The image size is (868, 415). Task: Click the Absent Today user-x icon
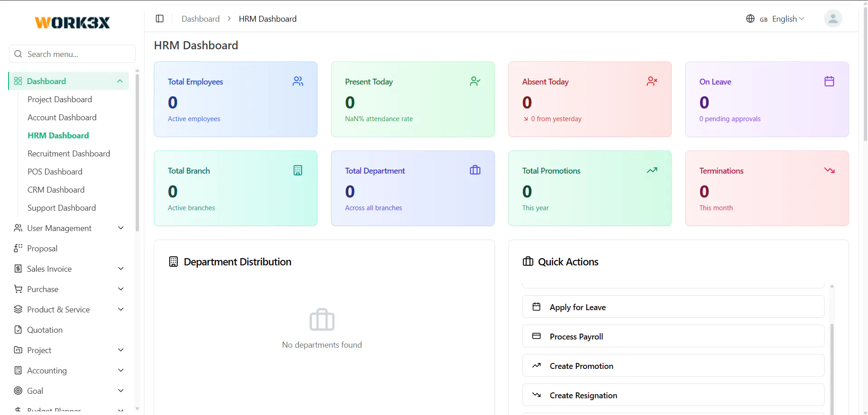[652, 81]
